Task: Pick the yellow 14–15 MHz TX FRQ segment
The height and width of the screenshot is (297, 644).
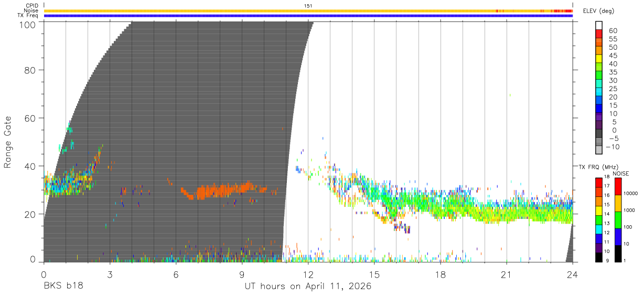Action: point(599,210)
